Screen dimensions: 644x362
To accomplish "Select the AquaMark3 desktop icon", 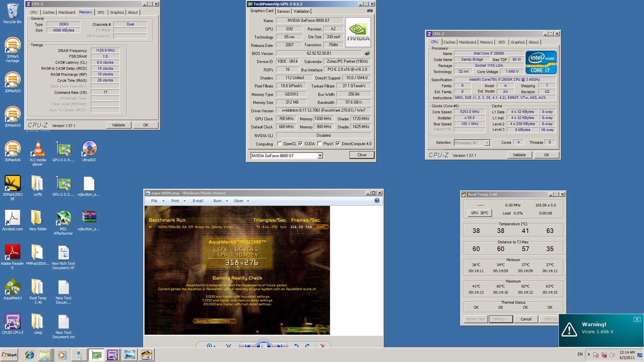I will pyautogui.click(x=12, y=290).
